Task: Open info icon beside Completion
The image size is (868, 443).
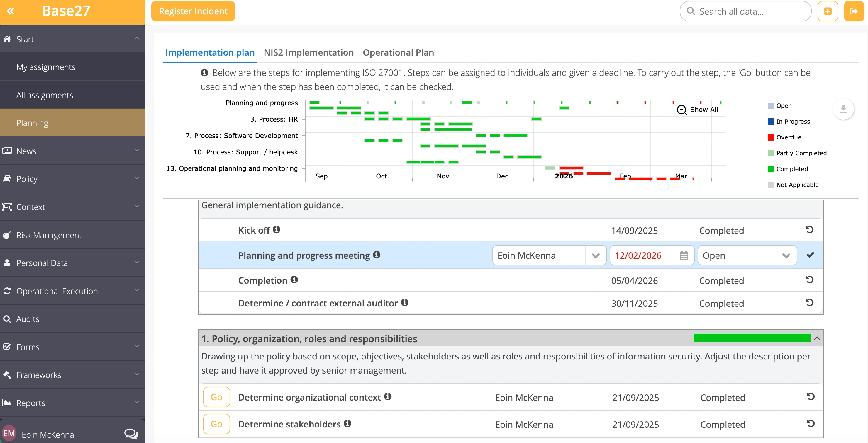Action: tap(294, 280)
